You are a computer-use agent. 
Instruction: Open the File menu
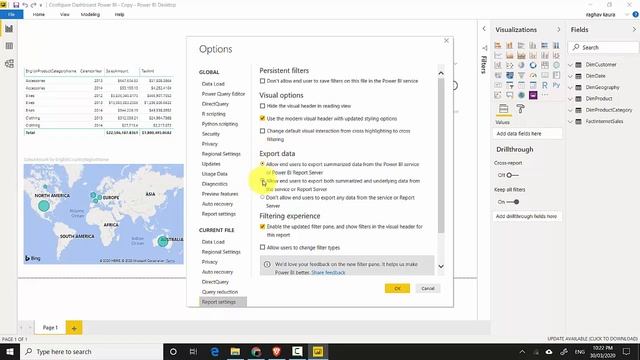click(11, 14)
